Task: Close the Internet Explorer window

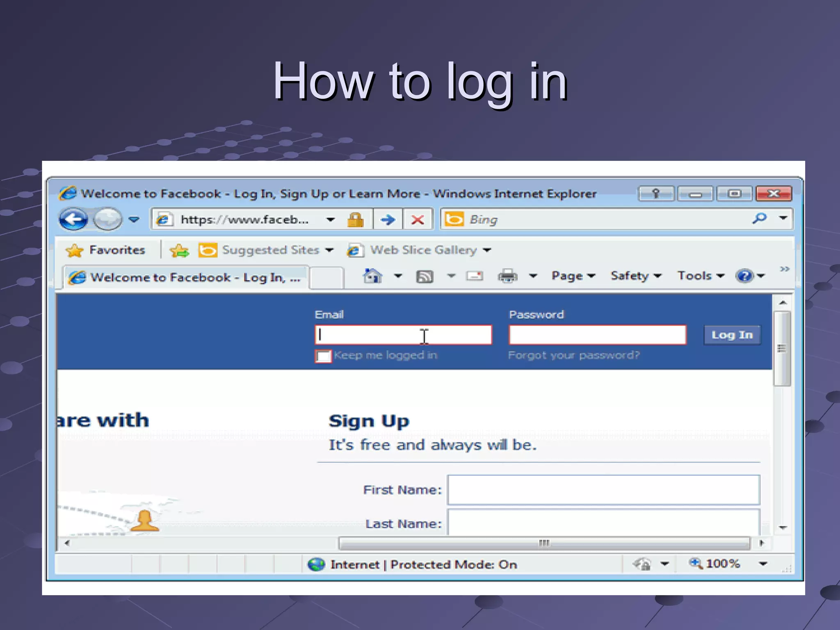Action: pyautogui.click(x=774, y=194)
